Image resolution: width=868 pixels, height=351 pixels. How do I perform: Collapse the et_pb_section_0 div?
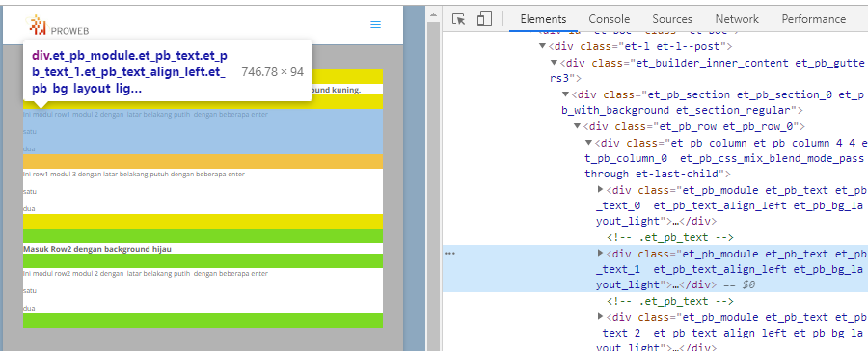pos(565,94)
